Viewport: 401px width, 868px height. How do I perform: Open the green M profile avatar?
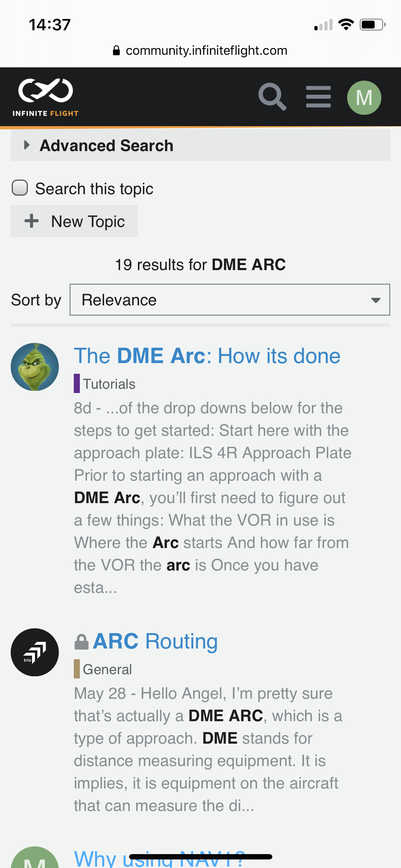pos(364,97)
